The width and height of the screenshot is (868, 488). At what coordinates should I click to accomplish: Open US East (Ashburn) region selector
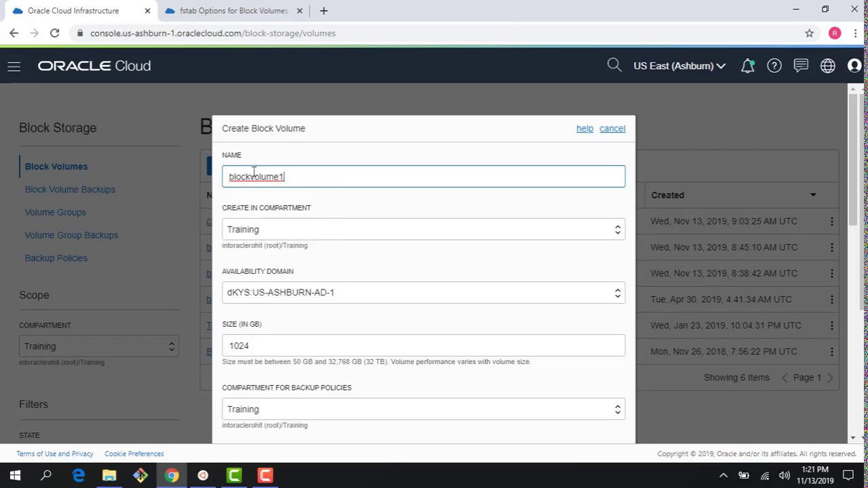point(679,66)
